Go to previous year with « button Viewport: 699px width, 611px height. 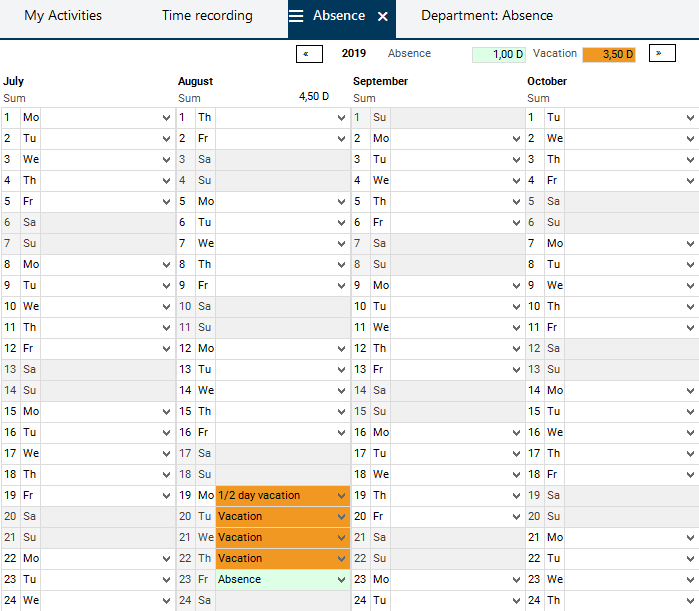pos(309,54)
